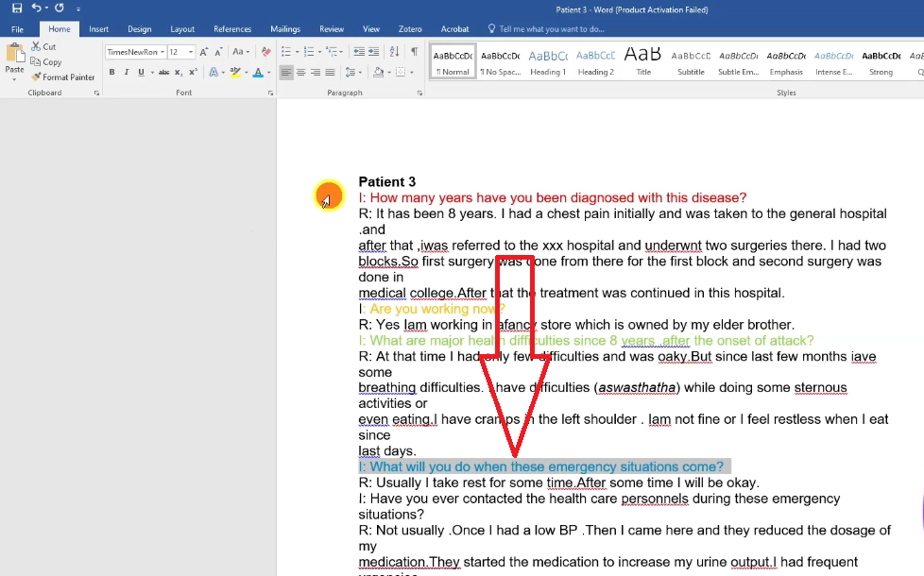Click the Format Painter tool
Image resolution: width=924 pixels, height=576 pixels.
62,77
